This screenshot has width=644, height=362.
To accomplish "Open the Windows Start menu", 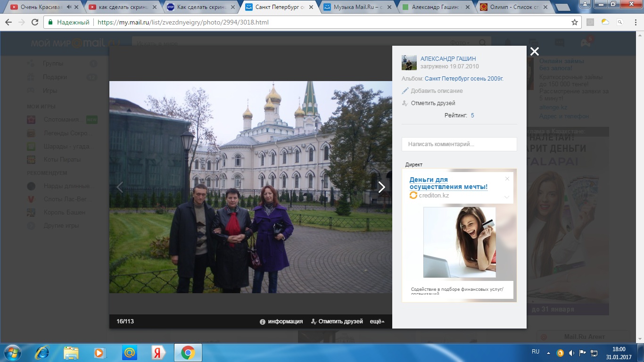I will [12, 352].
